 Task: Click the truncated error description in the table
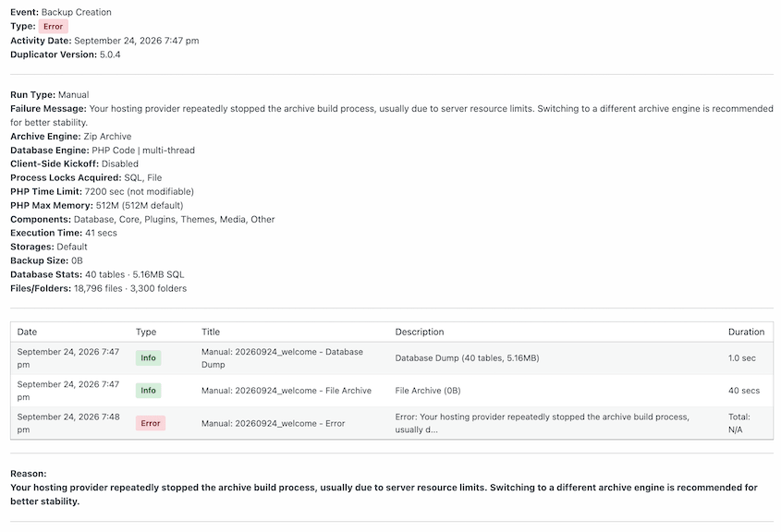pyautogui.click(x=543, y=424)
